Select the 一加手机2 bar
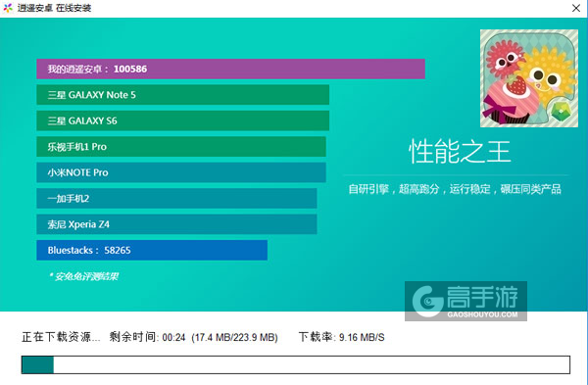The image size is (588, 385). 176,198
